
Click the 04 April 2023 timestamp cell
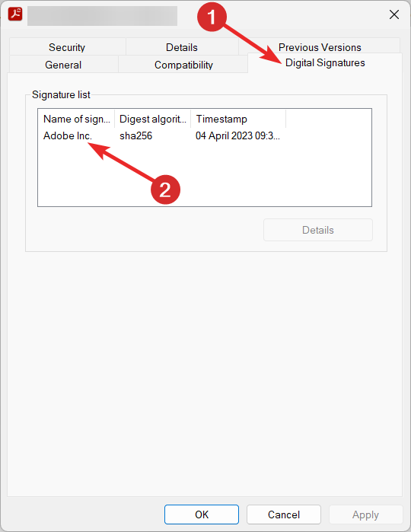coord(237,135)
